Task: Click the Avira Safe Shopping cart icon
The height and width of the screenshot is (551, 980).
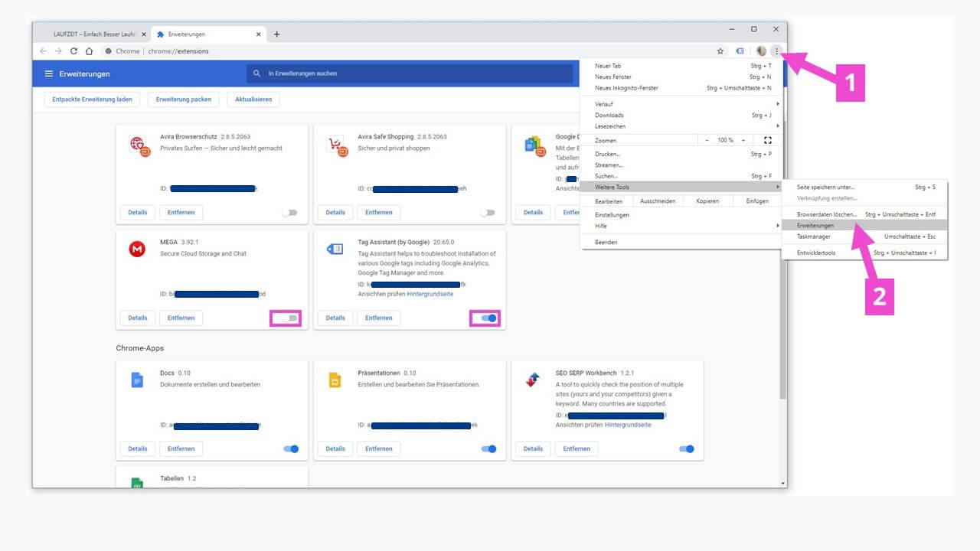Action: [337, 145]
